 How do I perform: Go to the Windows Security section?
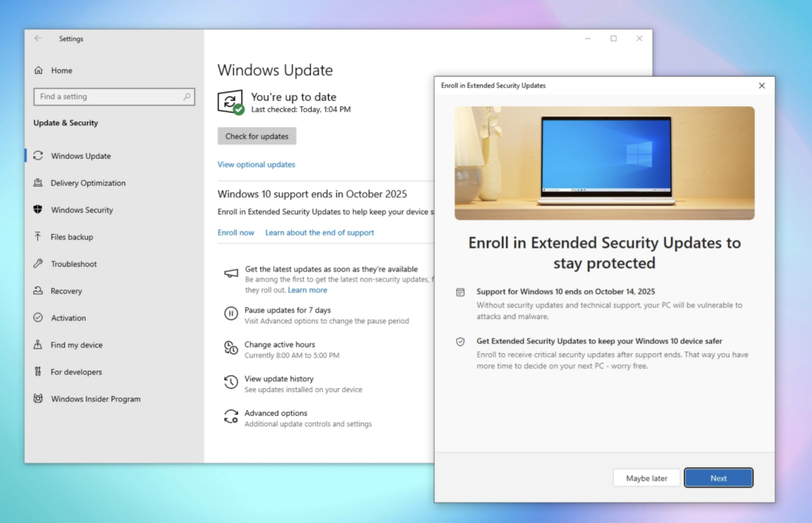click(82, 210)
